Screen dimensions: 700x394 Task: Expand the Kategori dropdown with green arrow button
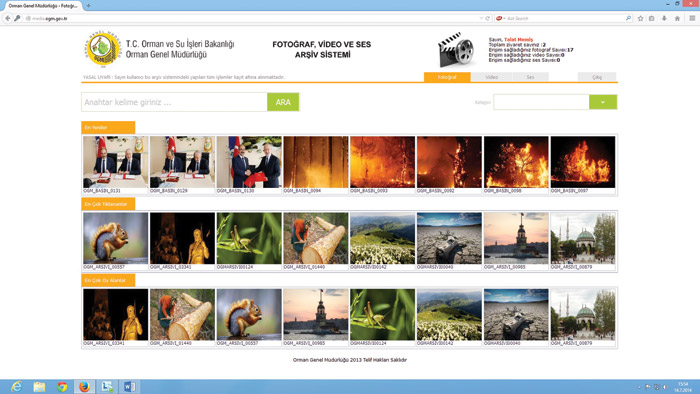click(603, 102)
